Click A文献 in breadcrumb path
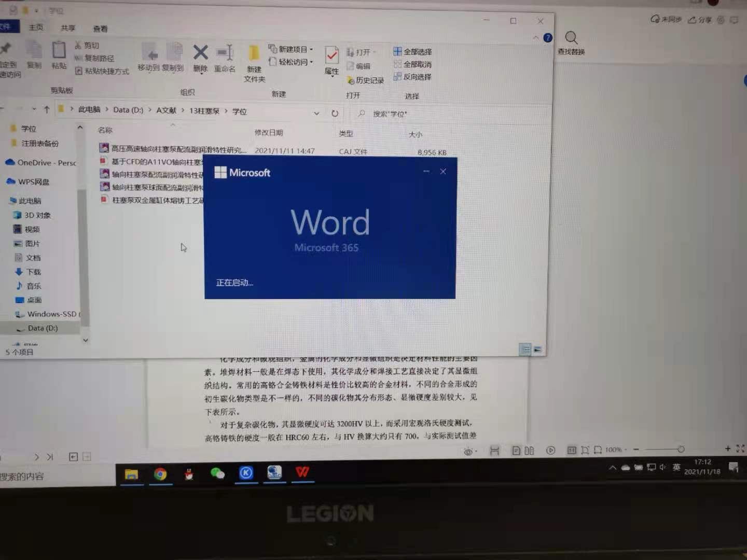 coord(166,110)
